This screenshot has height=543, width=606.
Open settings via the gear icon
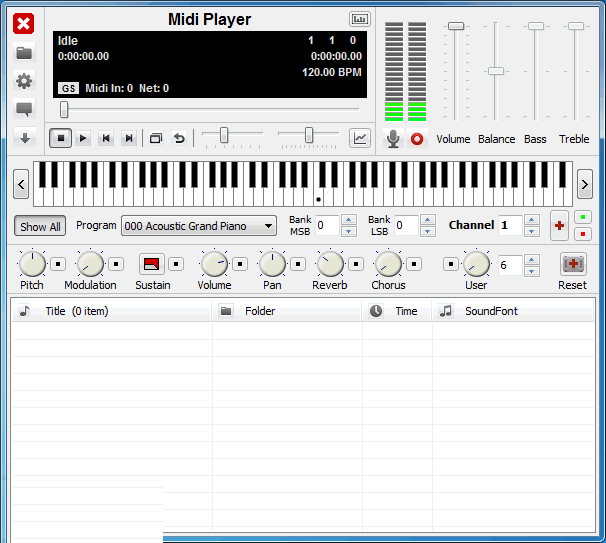pos(24,81)
